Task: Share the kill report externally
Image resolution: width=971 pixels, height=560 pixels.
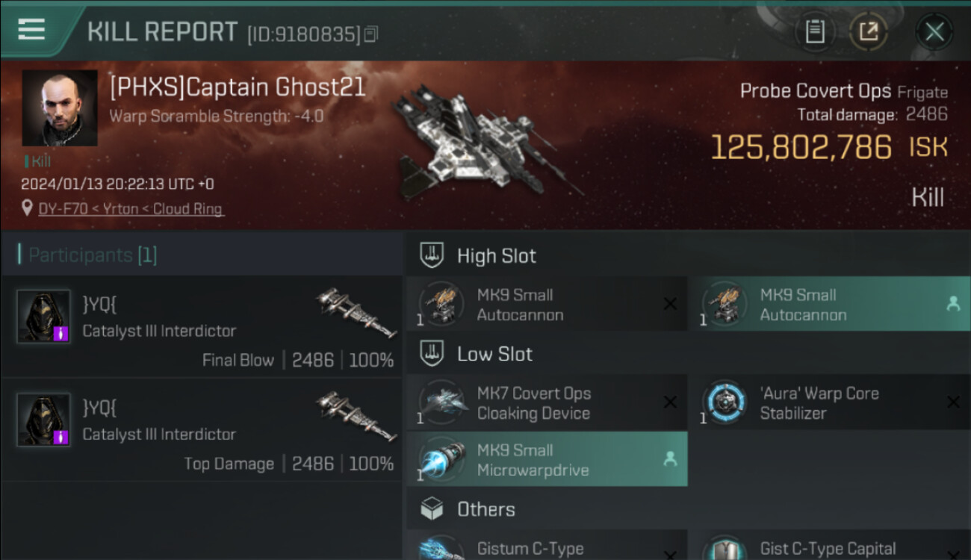Action: coord(868,31)
